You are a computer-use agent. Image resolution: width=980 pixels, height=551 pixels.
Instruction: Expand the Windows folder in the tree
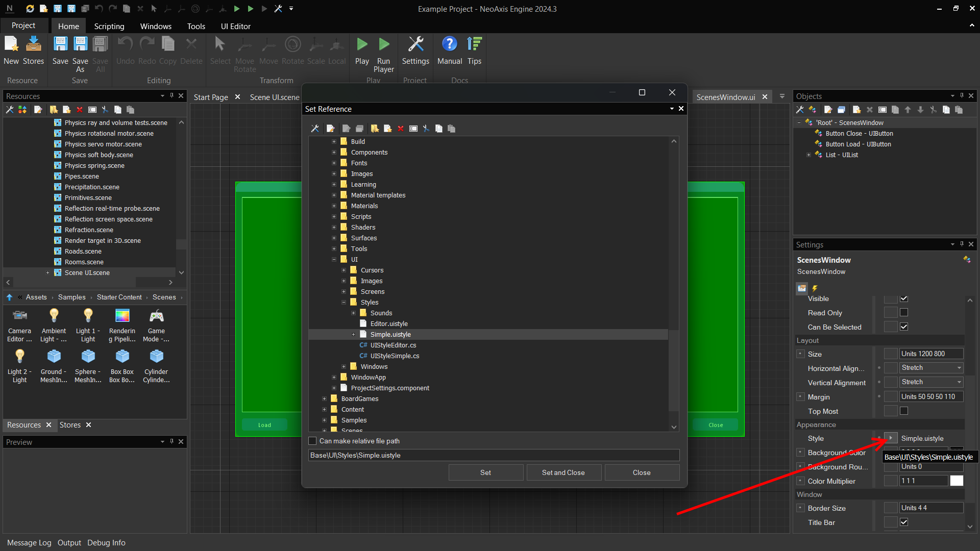pos(344,366)
